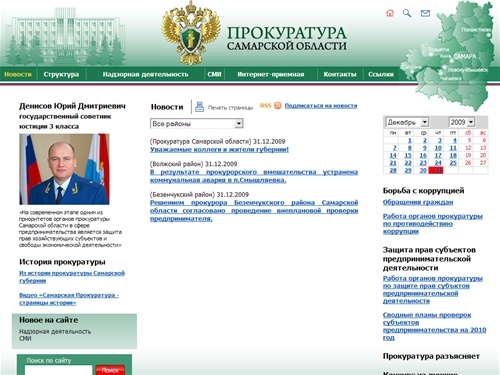Click СМИ under Новое на сайте
The image size is (500, 375).
(25, 338)
